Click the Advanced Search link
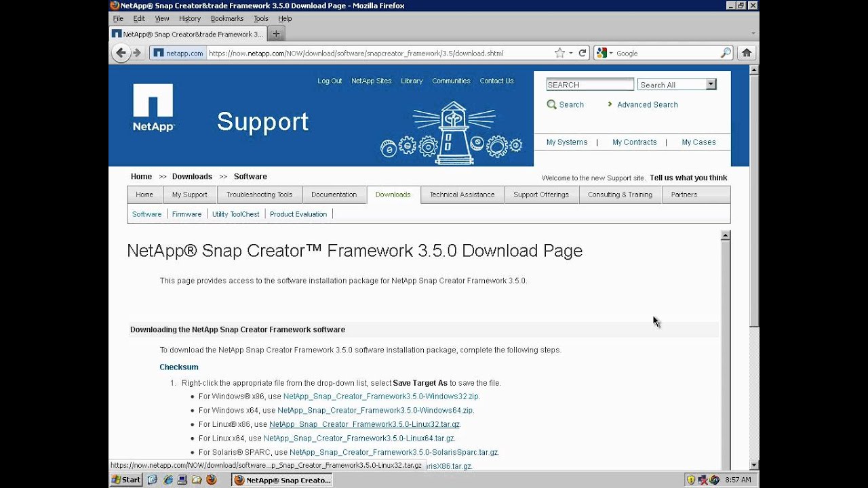 coord(647,104)
